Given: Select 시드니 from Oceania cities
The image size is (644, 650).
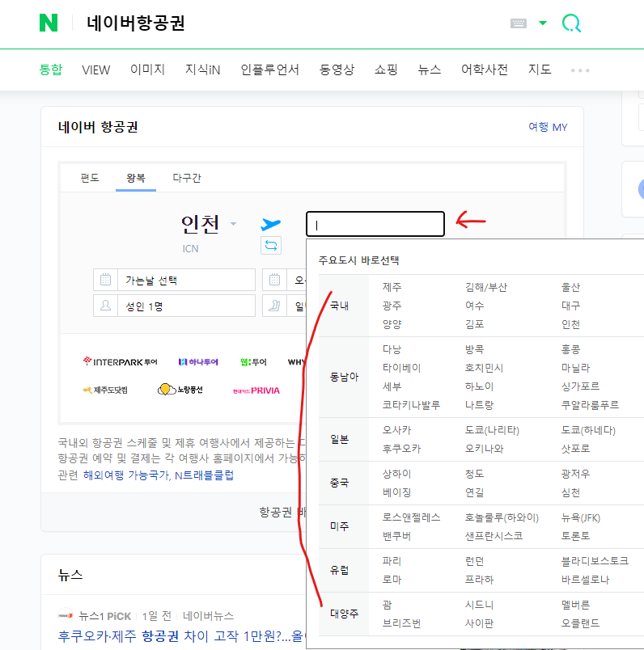Looking at the screenshot, I should 479,605.
